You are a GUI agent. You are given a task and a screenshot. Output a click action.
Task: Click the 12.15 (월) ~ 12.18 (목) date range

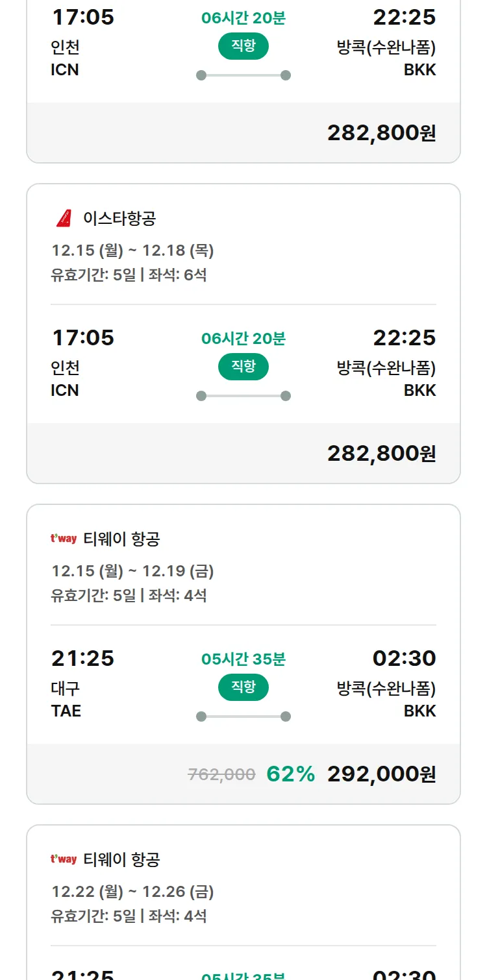click(132, 251)
